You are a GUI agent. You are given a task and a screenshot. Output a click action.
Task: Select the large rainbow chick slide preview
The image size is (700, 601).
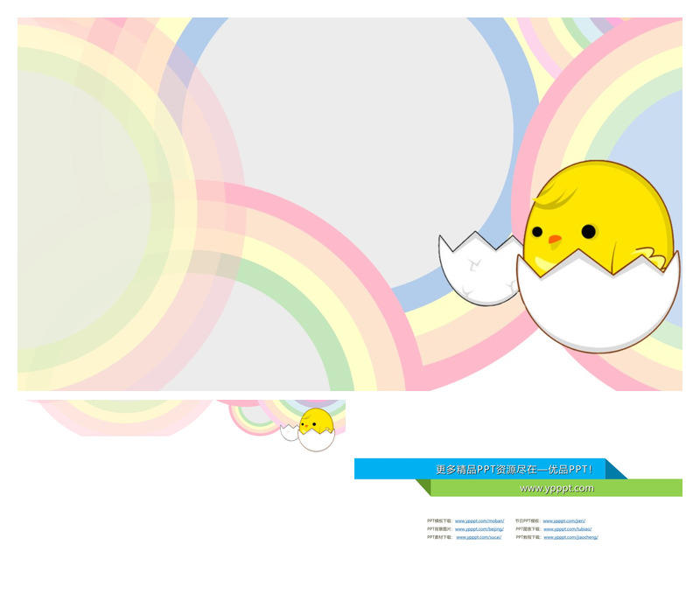pyautogui.click(x=350, y=205)
